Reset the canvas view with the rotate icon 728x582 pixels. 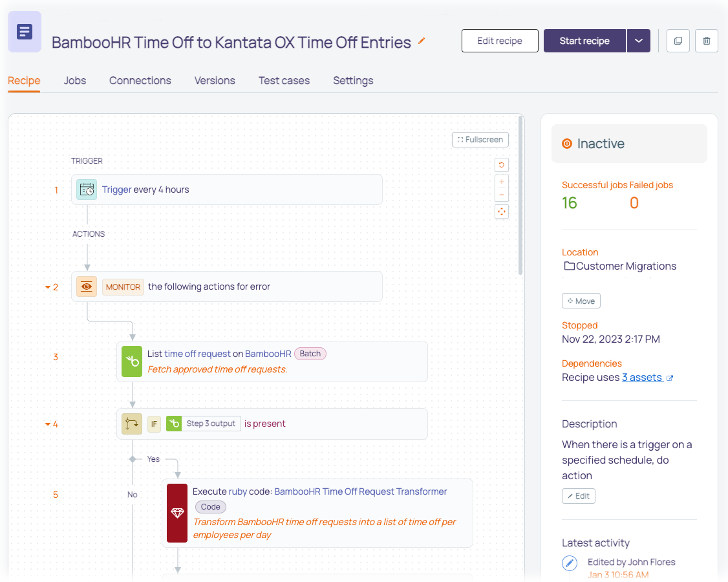click(502, 165)
